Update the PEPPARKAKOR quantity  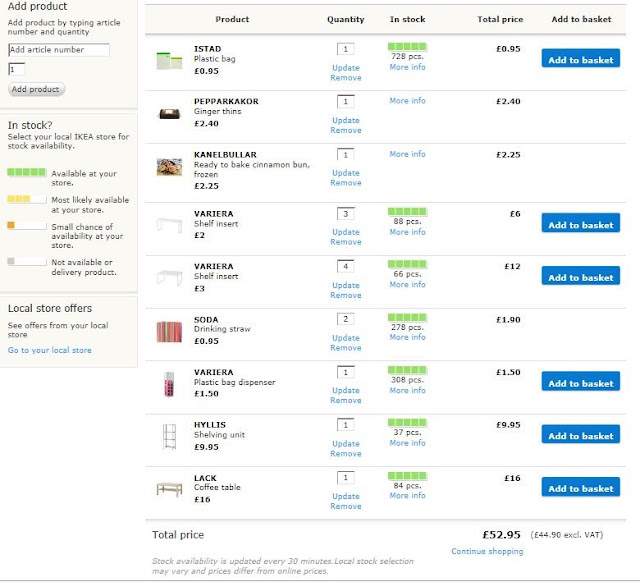346,120
